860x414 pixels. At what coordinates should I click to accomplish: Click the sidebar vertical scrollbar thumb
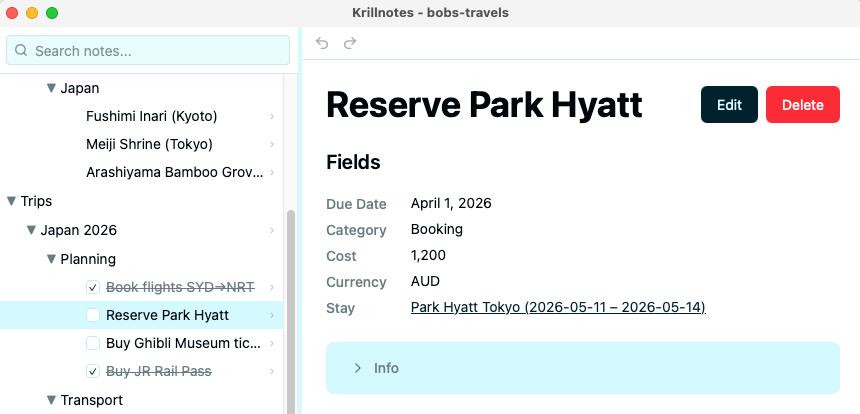click(x=291, y=311)
